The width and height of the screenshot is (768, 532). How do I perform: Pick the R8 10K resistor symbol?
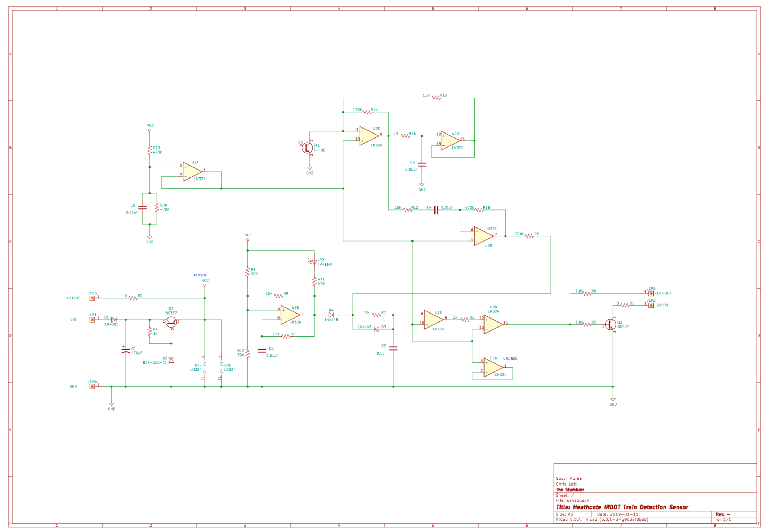(247, 272)
